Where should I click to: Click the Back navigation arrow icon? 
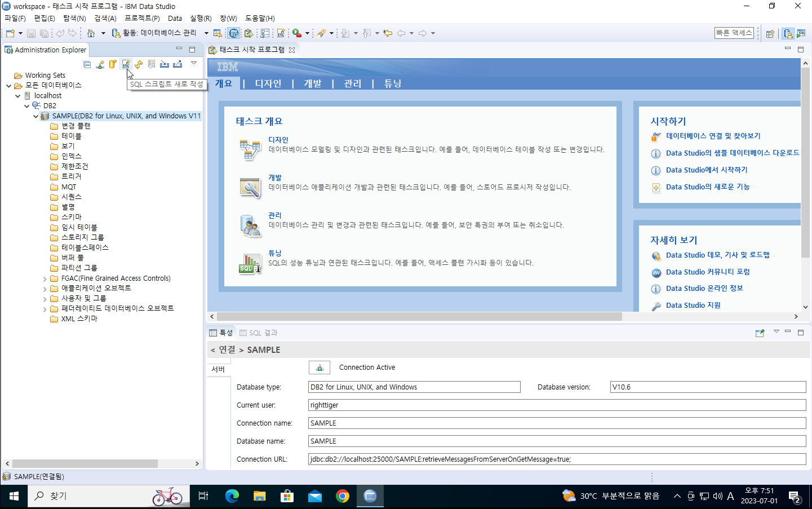(401, 33)
